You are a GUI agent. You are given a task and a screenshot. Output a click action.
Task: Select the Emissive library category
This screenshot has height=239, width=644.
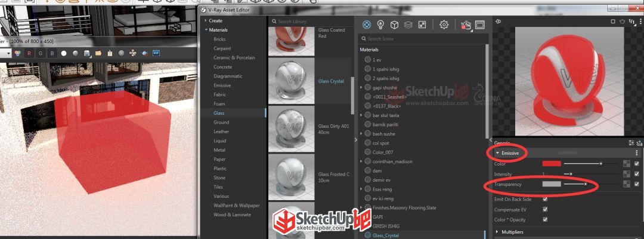(x=222, y=85)
